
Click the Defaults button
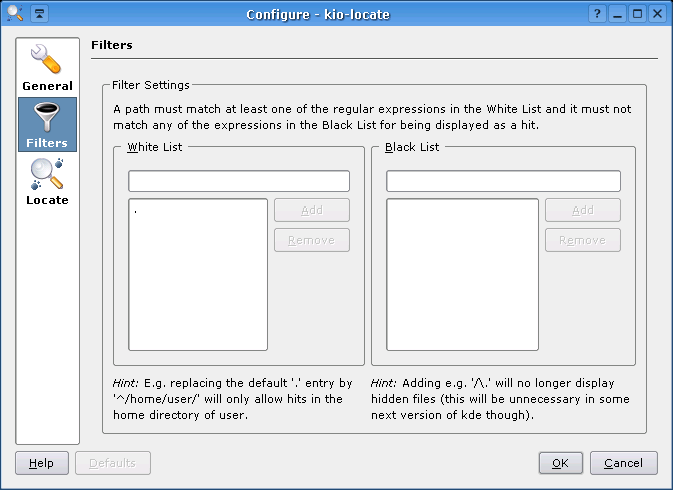click(x=119, y=463)
